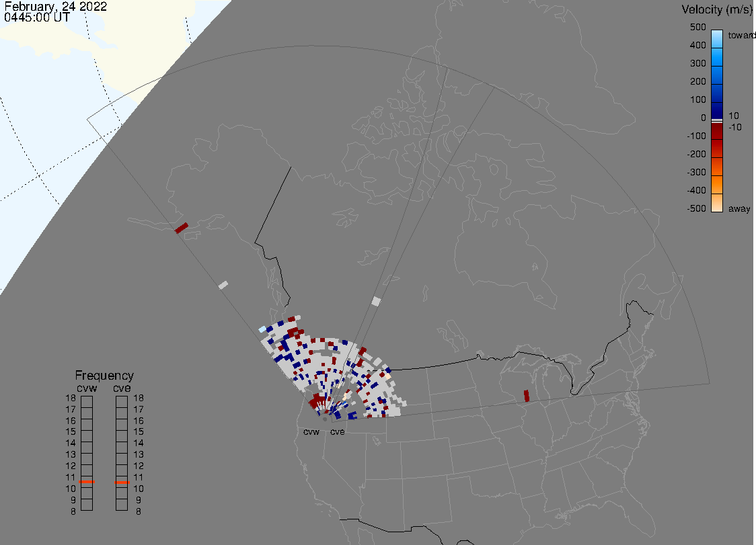Image resolution: width=756 pixels, height=545 pixels.
Task: Select the 0 velocity scale label
Action: tap(704, 118)
